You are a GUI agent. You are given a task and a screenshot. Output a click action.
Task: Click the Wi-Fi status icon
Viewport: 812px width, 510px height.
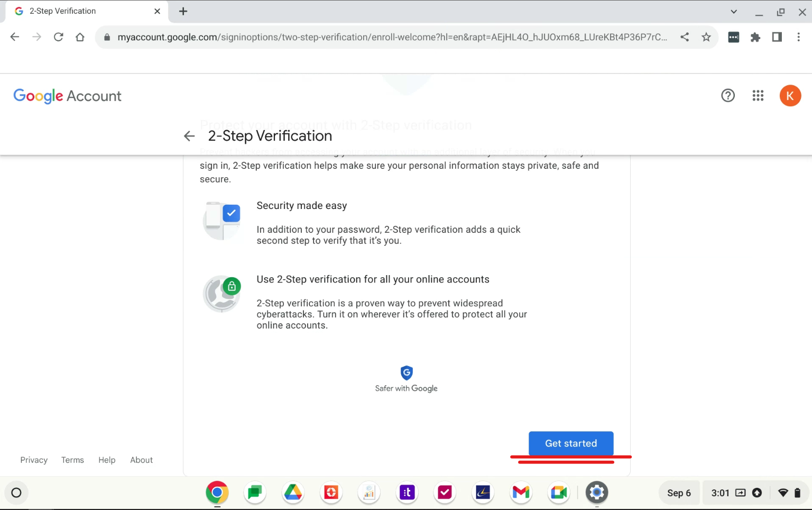pos(783,493)
